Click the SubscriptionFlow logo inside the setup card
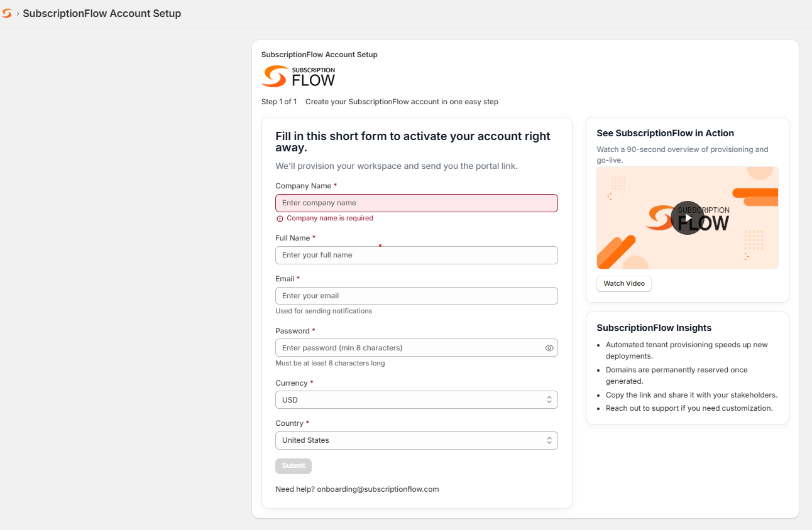The image size is (812, 530). (299, 76)
